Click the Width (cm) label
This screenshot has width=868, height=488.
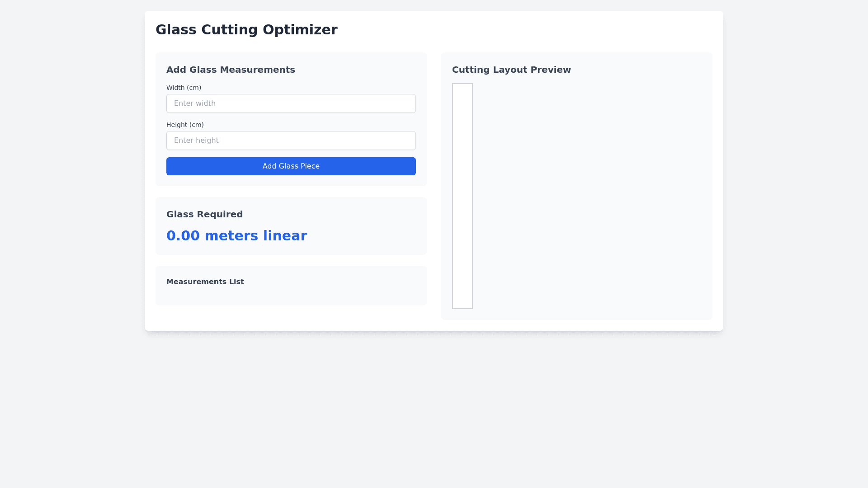pos(184,88)
